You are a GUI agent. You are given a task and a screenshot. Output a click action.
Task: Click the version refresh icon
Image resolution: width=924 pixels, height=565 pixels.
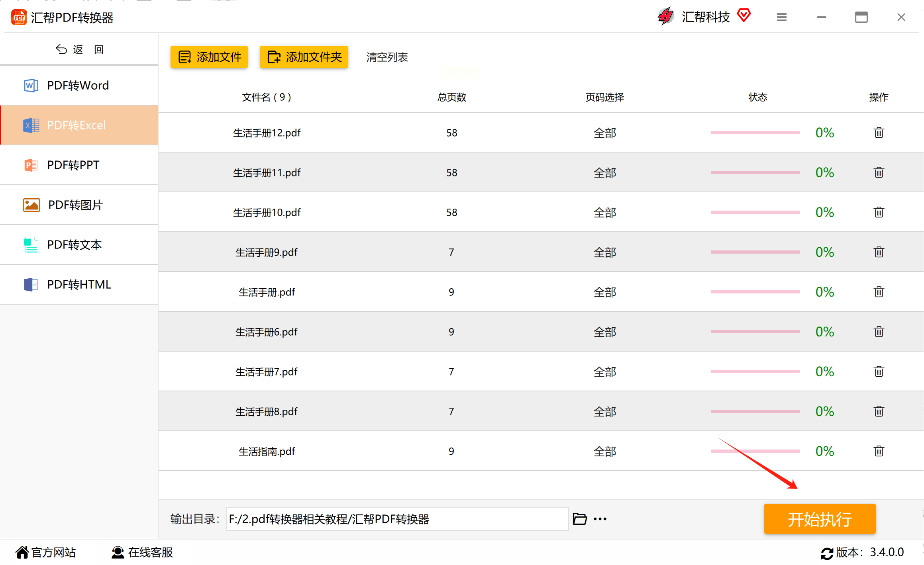click(x=827, y=553)
